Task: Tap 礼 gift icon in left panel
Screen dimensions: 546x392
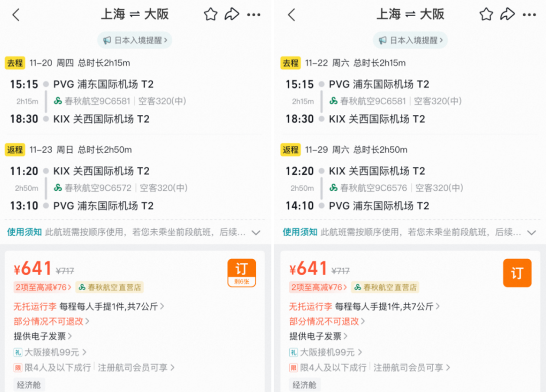Action: pyautogui.click(x=18, y=353)
